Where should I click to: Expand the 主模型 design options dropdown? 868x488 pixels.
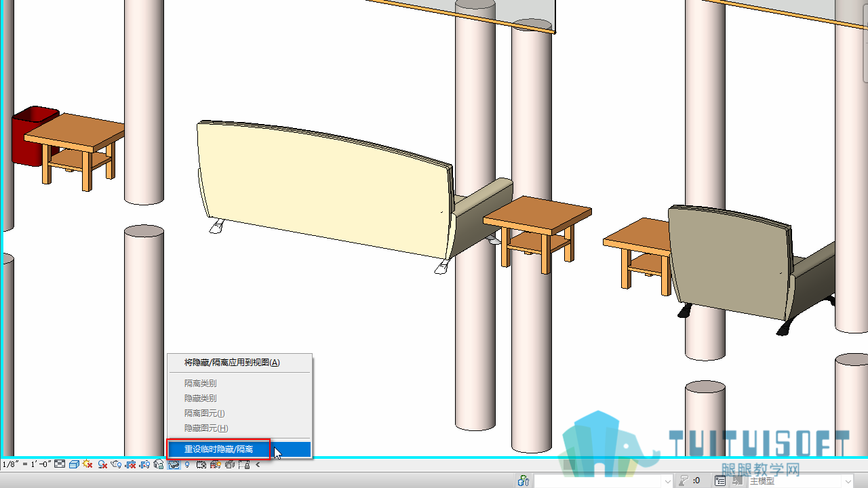[800, 481]
